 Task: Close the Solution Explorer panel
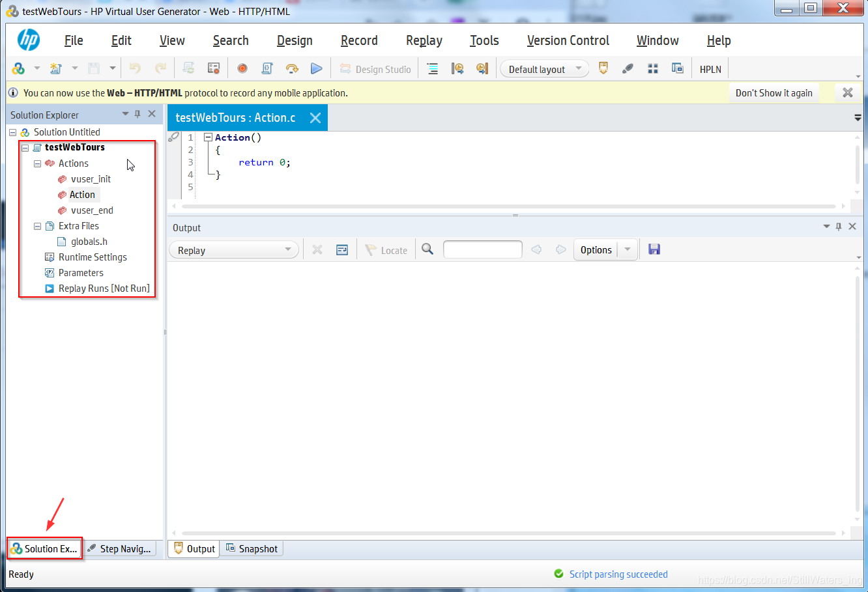click(x=152, y=114)
